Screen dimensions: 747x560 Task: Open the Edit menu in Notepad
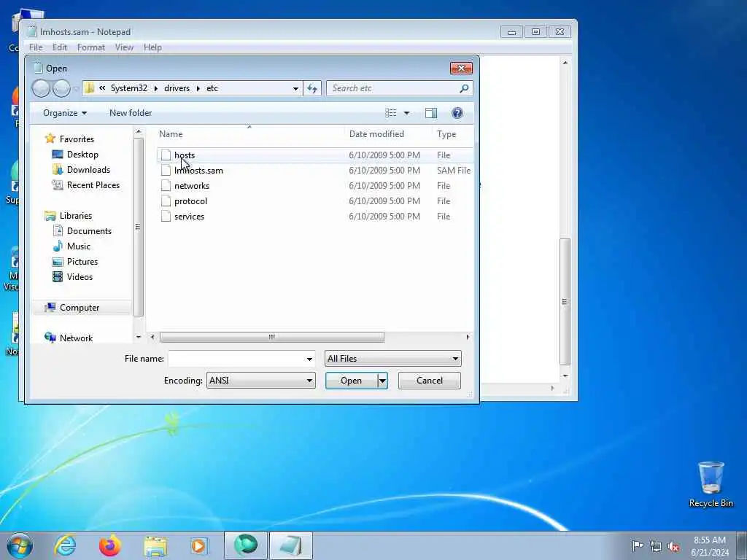click(60, 47)
